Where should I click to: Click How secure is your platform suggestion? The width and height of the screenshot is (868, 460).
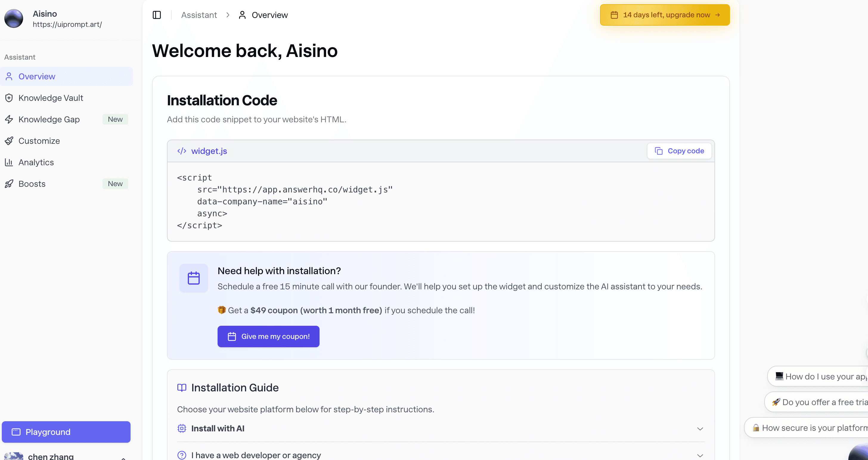806,427
